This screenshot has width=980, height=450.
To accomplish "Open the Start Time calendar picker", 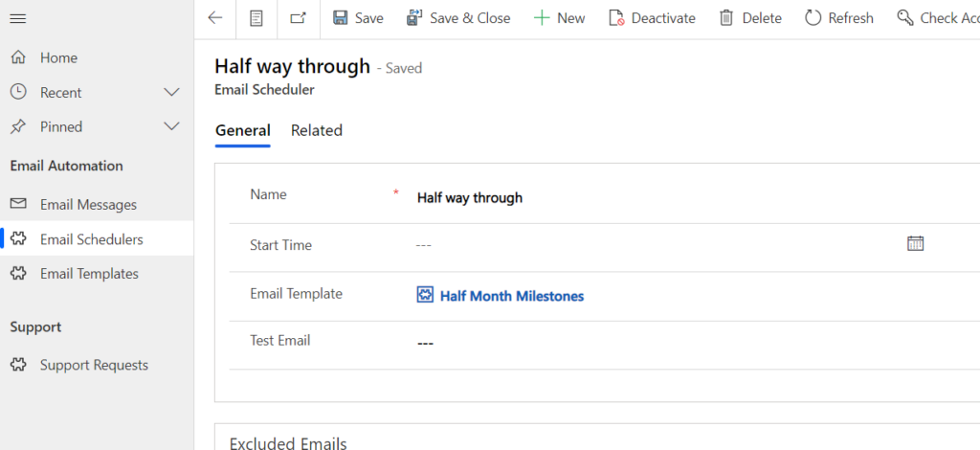I will tap(915, 243).
